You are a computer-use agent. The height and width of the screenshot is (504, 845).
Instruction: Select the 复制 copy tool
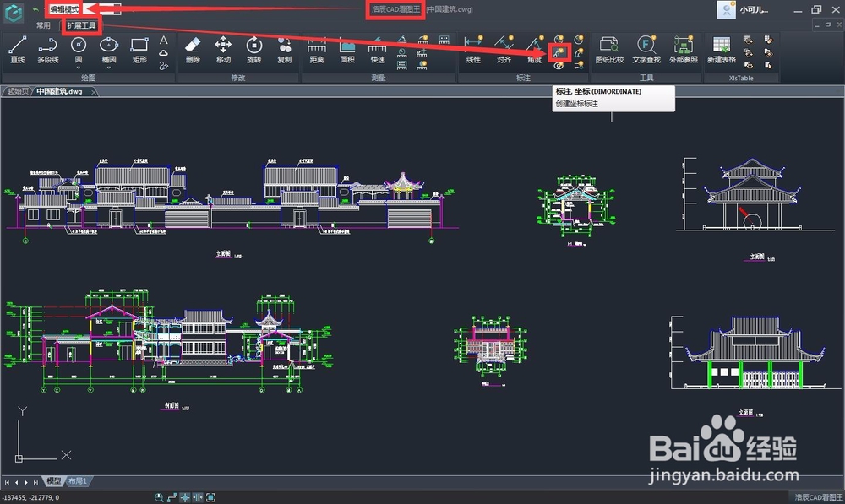coord(285,50)
